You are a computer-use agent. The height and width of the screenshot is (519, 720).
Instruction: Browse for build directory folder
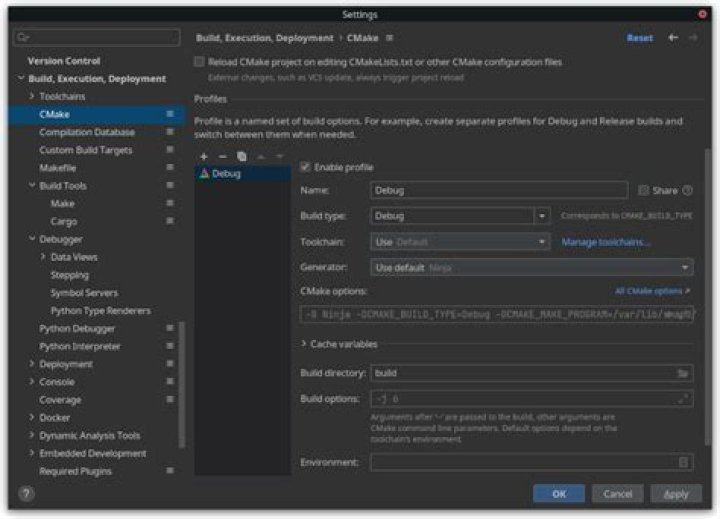683,373
